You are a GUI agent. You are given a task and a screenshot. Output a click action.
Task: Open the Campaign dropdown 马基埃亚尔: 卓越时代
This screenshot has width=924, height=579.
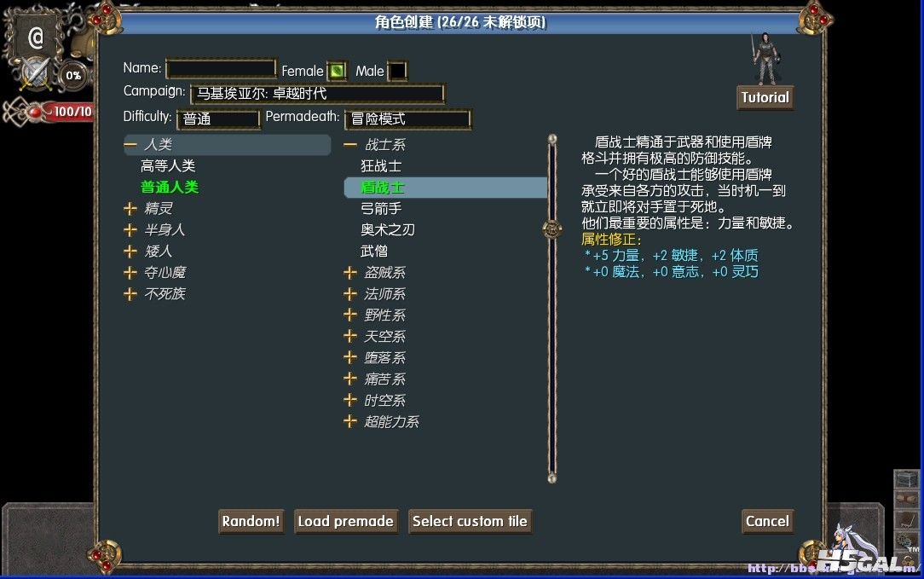(318, 94)
